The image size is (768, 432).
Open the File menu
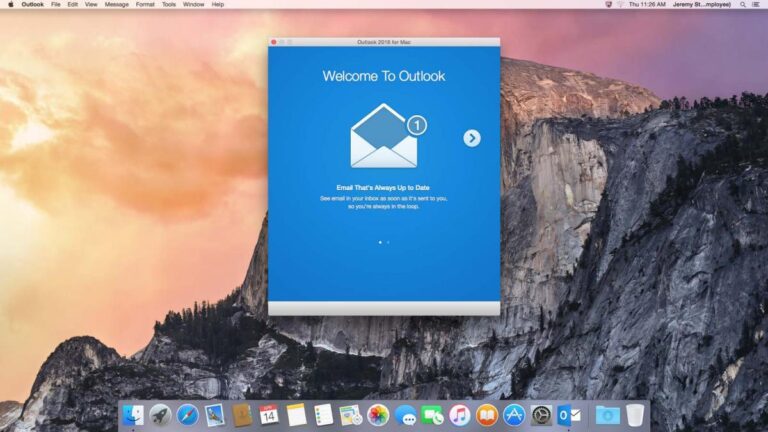pos(56,4)
